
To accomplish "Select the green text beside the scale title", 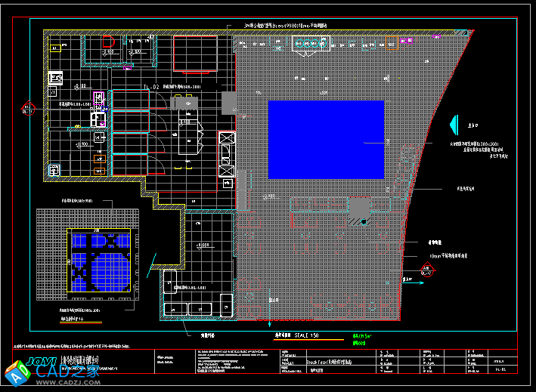I will click(x=362, y=337).
